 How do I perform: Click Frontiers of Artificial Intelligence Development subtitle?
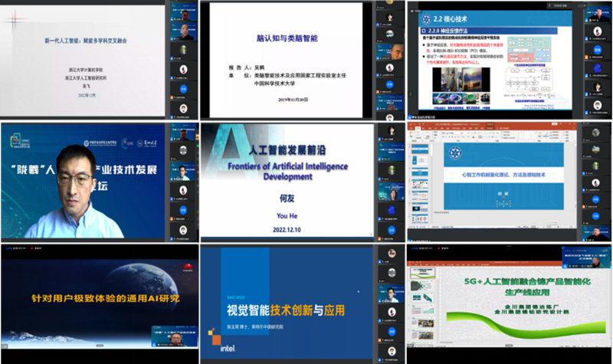[x=288, y=171]
